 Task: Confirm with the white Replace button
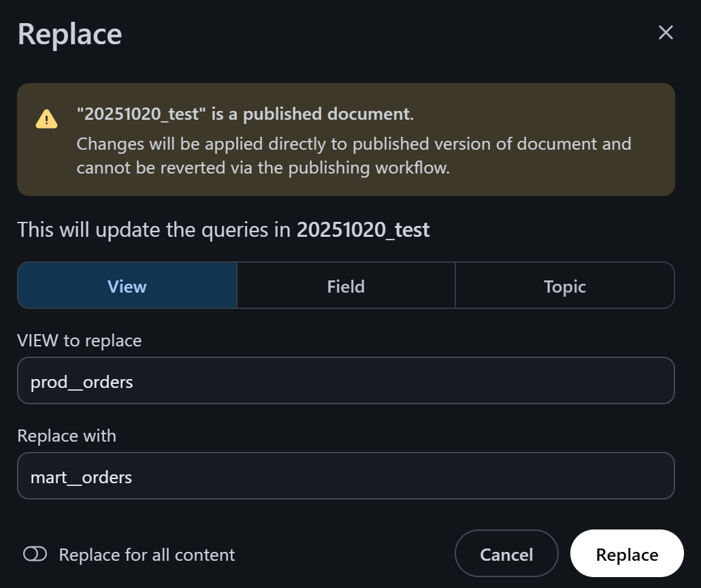626,555
